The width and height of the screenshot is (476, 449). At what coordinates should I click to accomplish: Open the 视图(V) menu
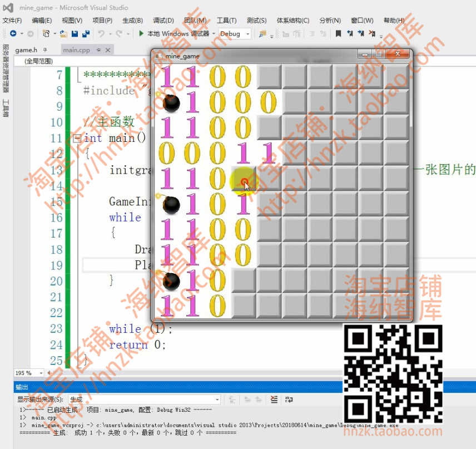click(72, 21)
